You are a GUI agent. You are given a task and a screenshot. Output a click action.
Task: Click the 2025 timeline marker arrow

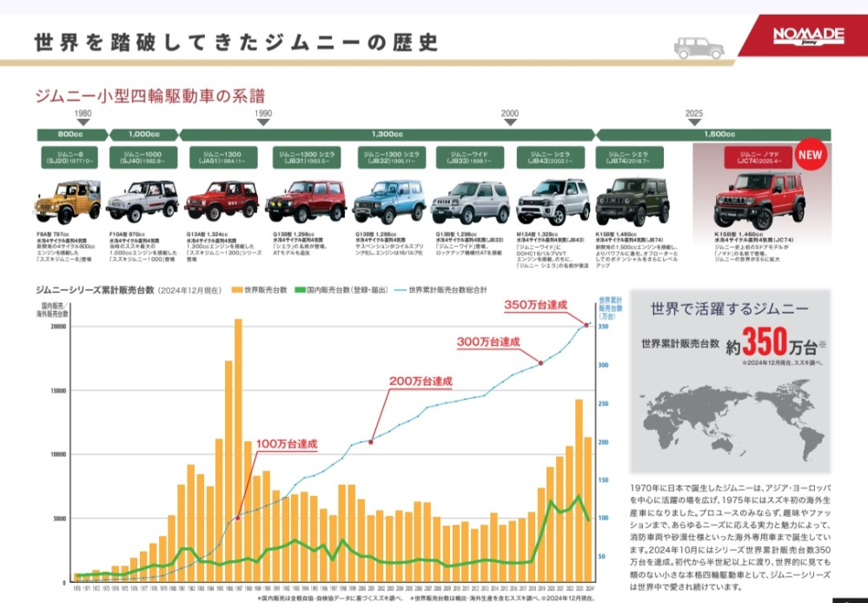click(x=694, y=123)
